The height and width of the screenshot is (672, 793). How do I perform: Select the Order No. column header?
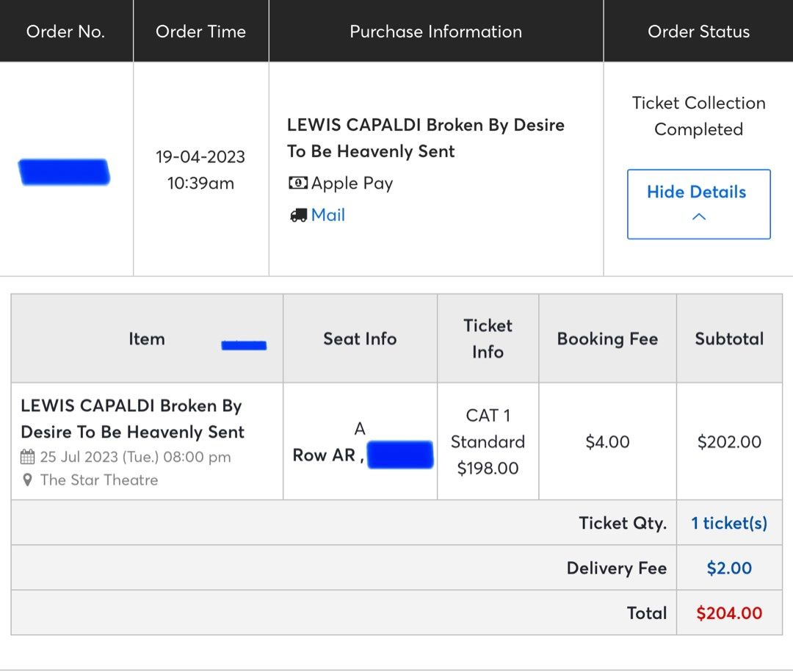(65, 32)
